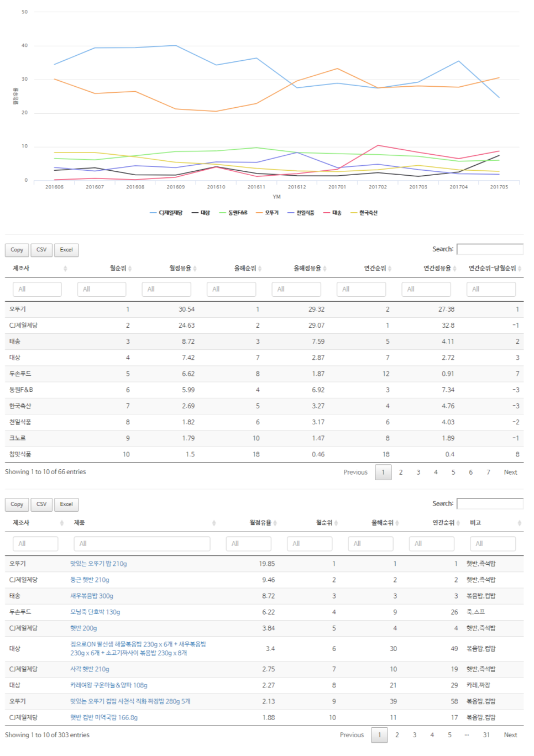Viewport: 534px width, 756px height.
Task: Sort manufacturer share table by 제조사 arrows
Action: tap(65, 269)
